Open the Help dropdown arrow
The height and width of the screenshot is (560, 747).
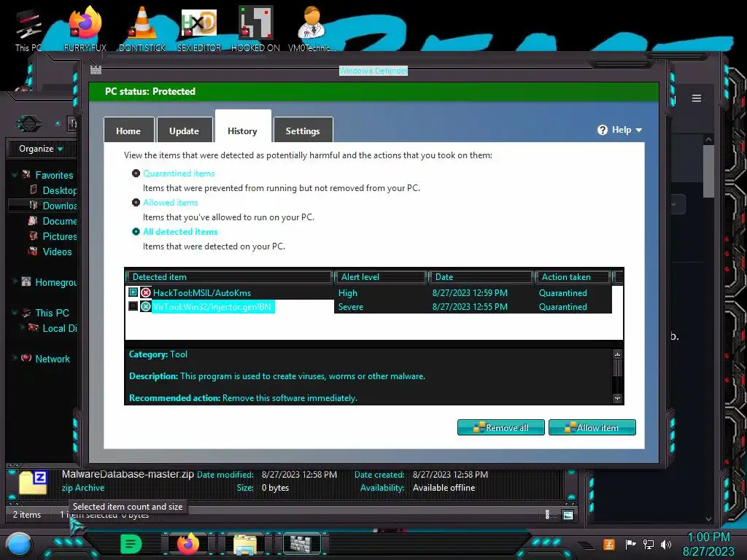pos(639,131)
